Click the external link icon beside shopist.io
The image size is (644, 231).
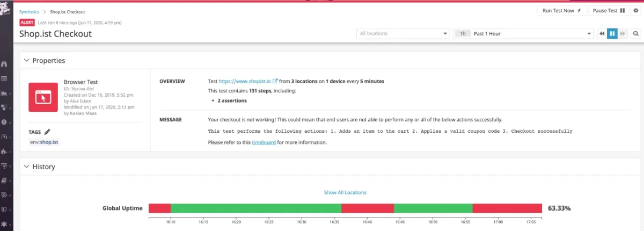(275, 81)
